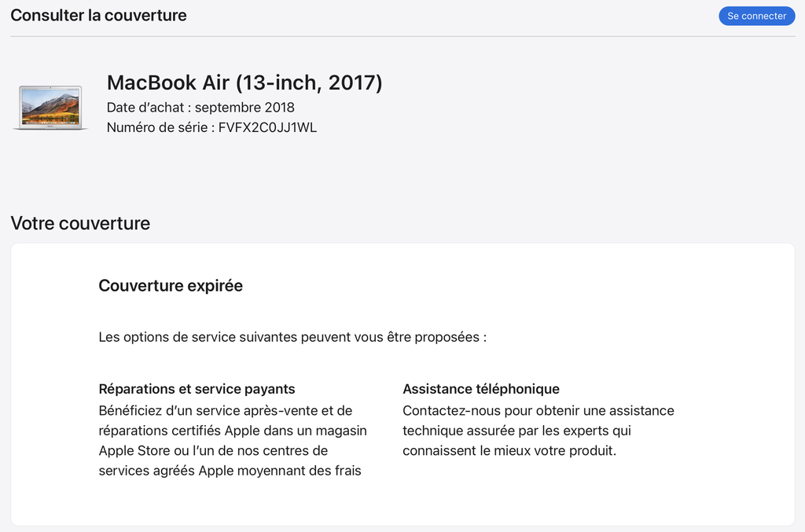This screenshot has height=532, width=805.
Task: Click the Bénéficiez d'un service après-vente text line
Action: pyautogui.click(x=226, y=410)
